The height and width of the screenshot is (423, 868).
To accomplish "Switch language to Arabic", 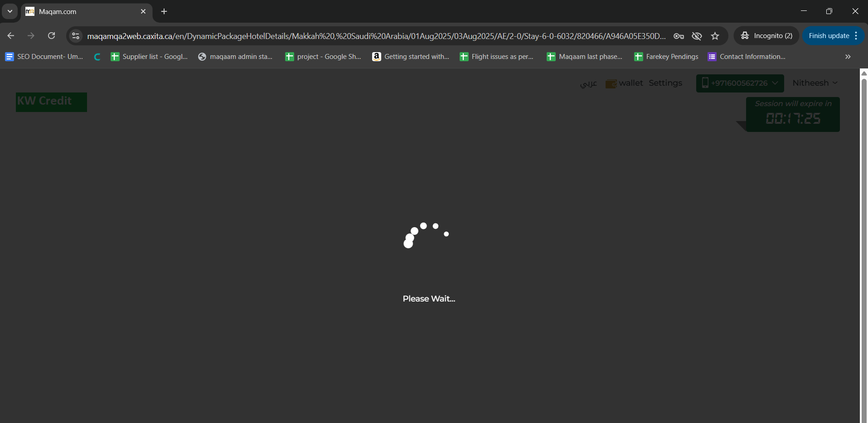I will [588, 83].
